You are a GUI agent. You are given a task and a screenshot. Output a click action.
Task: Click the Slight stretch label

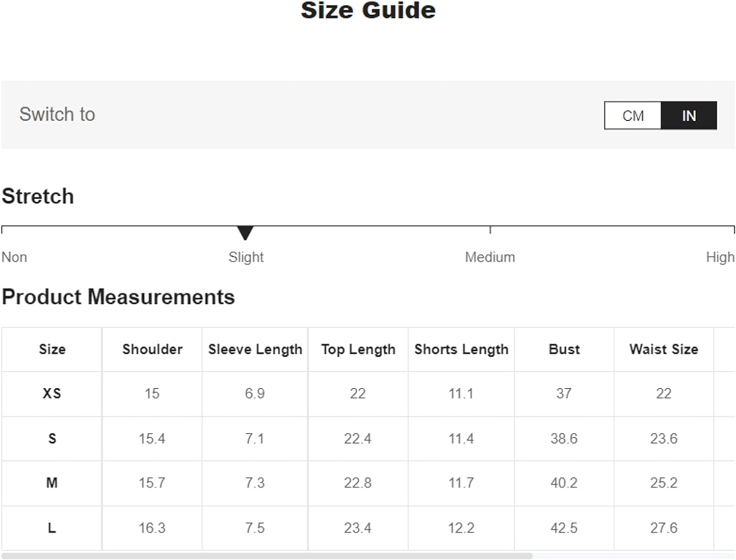point(246,257)
